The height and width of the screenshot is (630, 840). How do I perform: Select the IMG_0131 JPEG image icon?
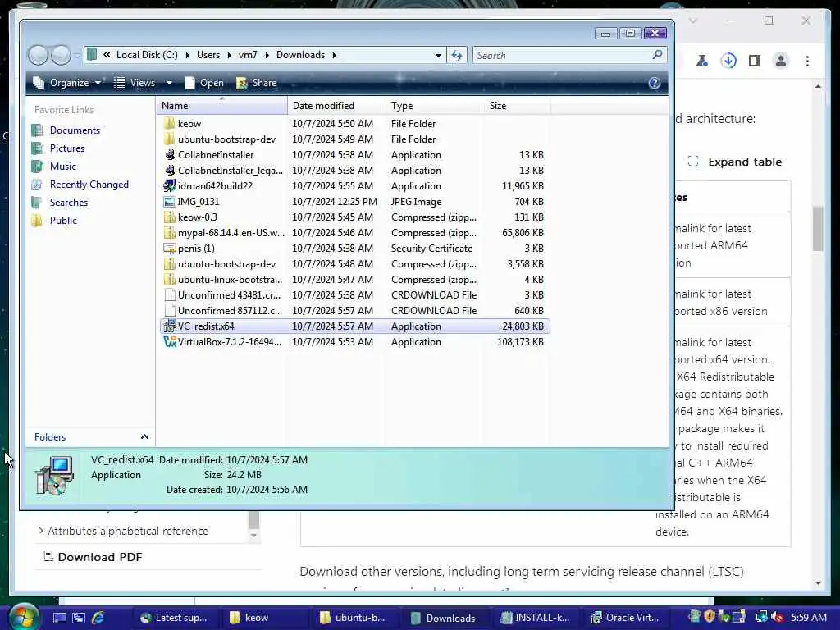[x=169, y=202]
